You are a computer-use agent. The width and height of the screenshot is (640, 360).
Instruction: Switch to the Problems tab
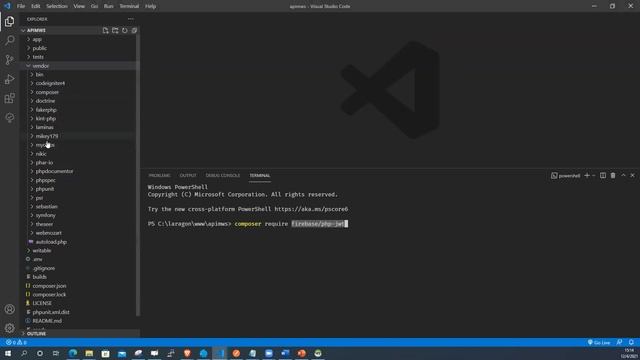click(160, 176)
